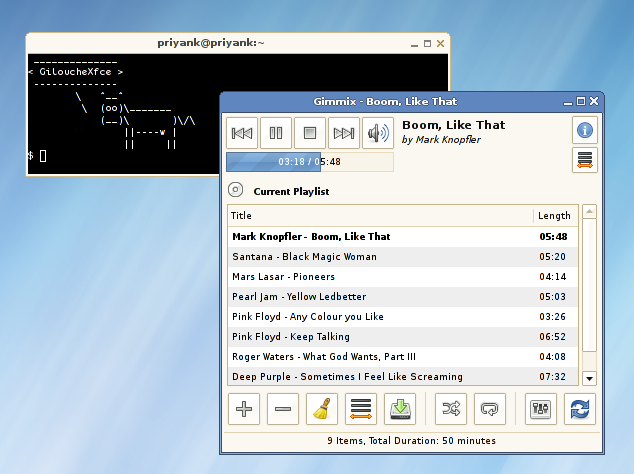Select Roger Waters - What God Wants, Part III

click(403, 357)
